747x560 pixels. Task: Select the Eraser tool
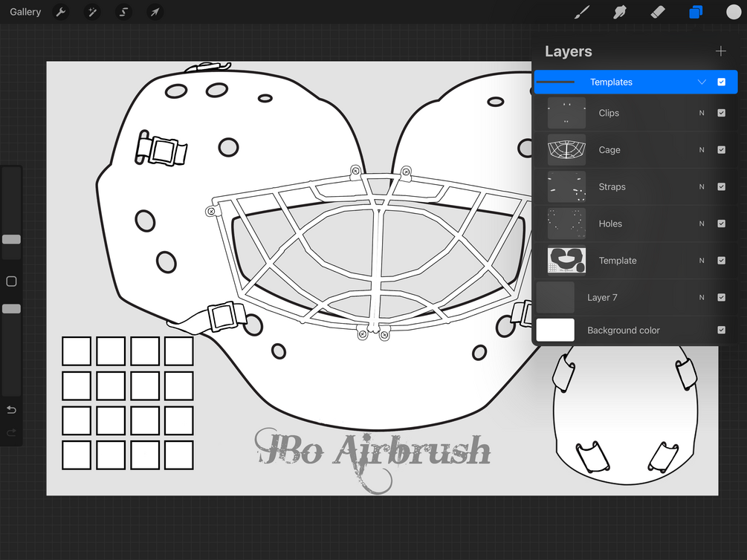[x=657, y=12]
